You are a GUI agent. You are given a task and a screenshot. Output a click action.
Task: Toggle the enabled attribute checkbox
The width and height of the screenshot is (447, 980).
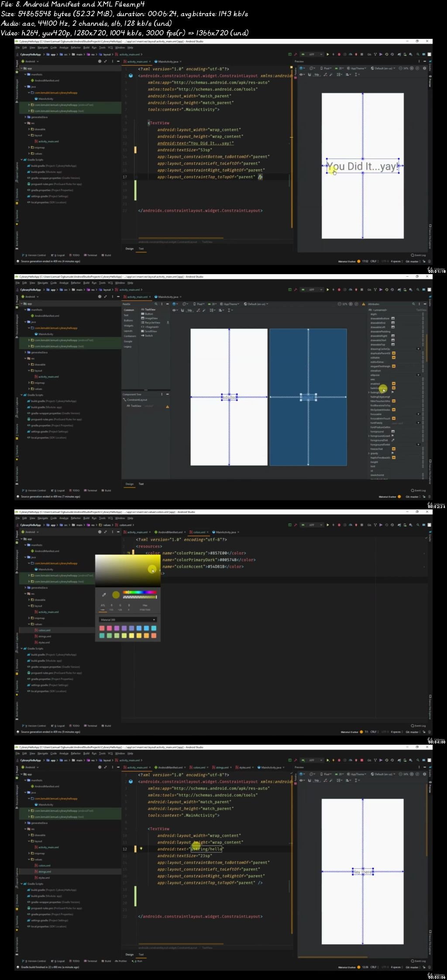pyautogui.click(x=394, y=384)
